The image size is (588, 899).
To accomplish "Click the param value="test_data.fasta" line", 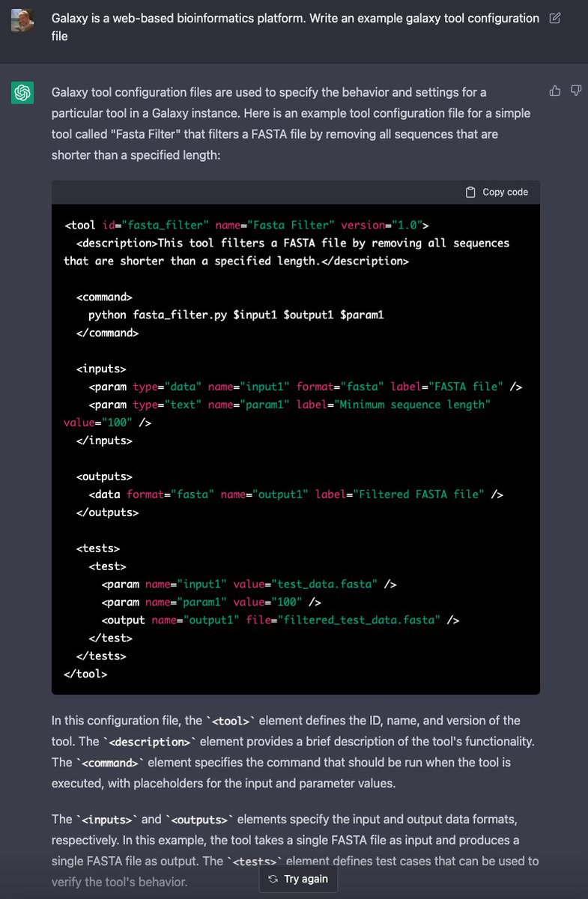I will [x=249, y=585].
